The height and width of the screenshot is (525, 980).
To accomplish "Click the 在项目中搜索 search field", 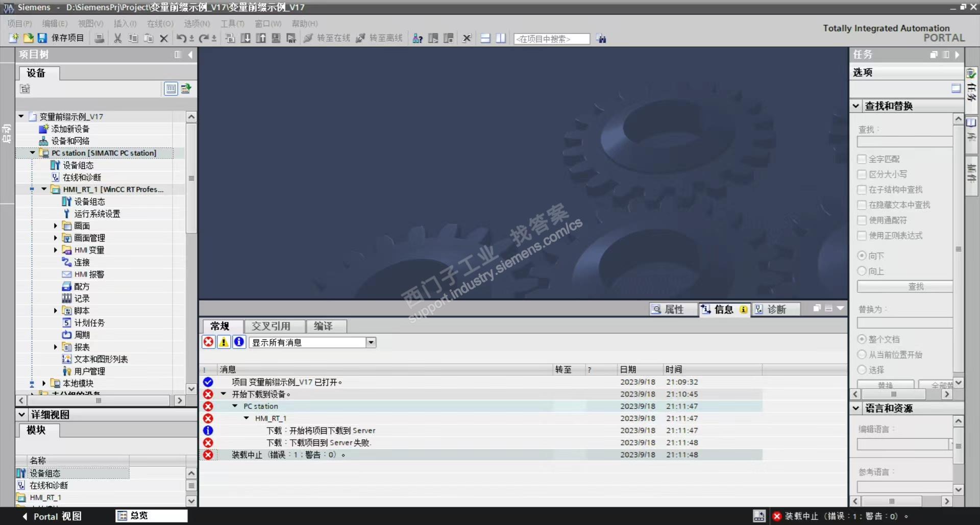I will (x=552, y=39).
